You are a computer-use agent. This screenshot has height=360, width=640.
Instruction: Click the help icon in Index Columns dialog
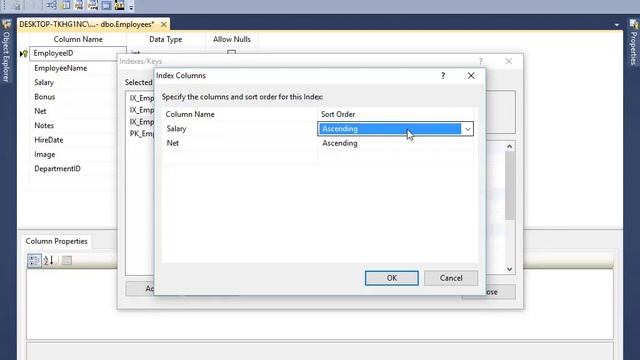[x=443, y=76]
